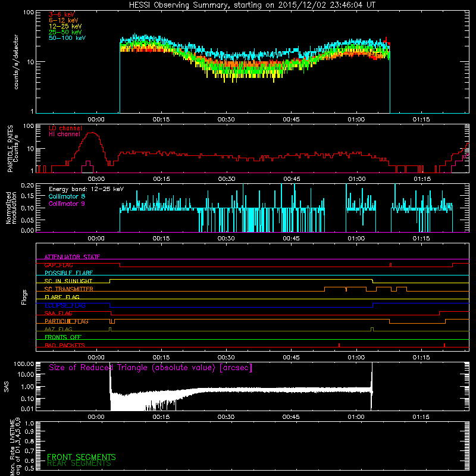This screenshot has width=476, height=476.
Task: Click the HI channel legend label
Action: [65, 134]
